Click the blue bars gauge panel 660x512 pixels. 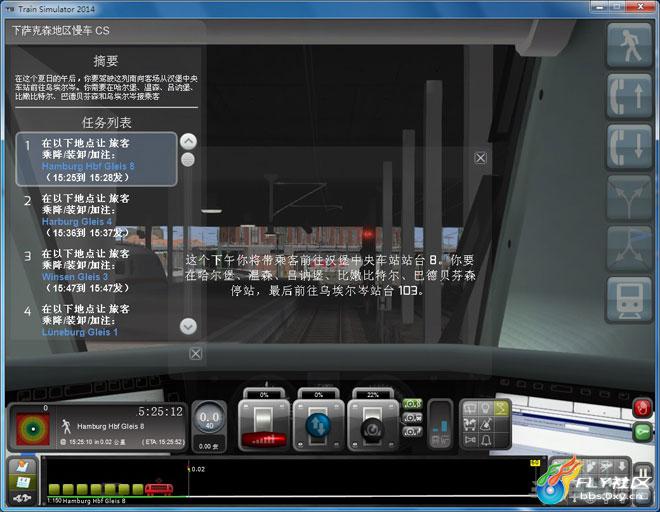point(440,424)
